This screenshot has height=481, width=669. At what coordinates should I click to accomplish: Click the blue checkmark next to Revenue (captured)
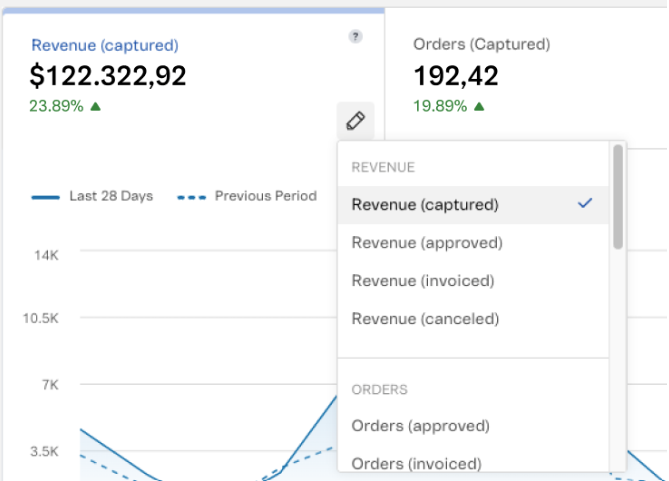586,204
